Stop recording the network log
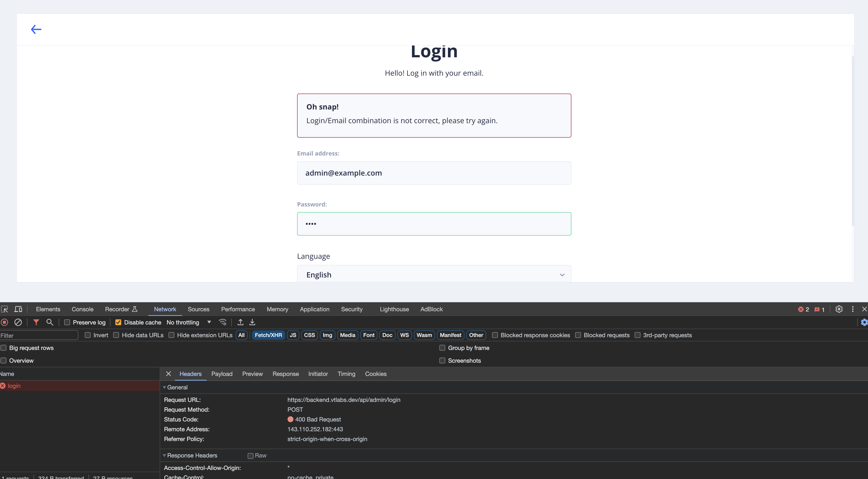The height and width of the screenshot is (479, 868). coord(4,322)
